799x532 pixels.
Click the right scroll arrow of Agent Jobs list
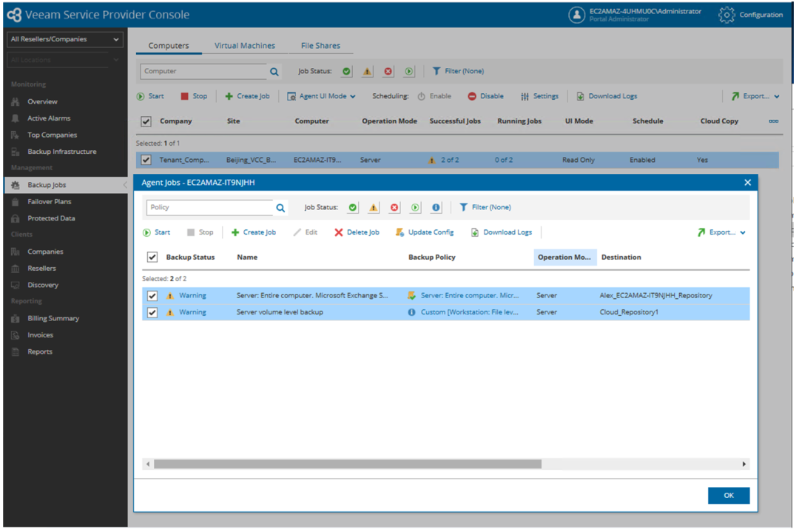click(x=744, y=464)
